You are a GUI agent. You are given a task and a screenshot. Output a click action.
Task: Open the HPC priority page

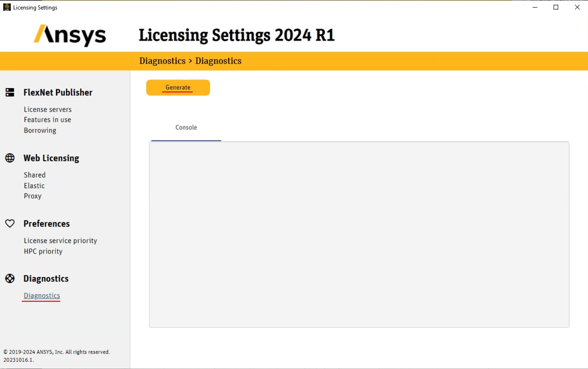pos(43,251)
